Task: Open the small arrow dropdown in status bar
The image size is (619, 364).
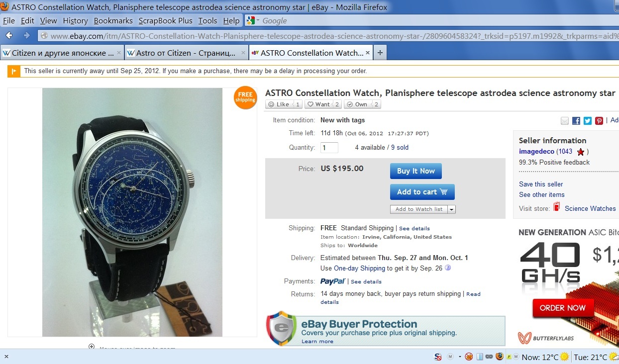Action: click(459, 357)
